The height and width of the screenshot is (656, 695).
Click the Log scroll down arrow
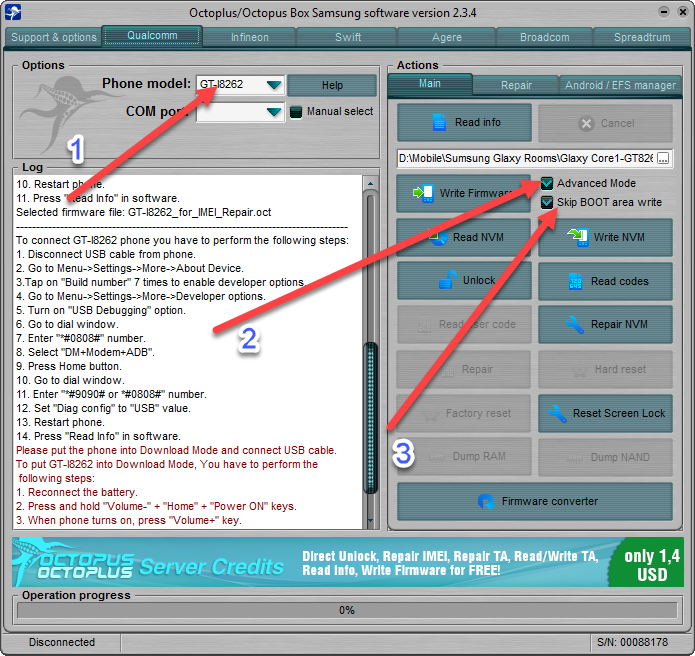371,521
